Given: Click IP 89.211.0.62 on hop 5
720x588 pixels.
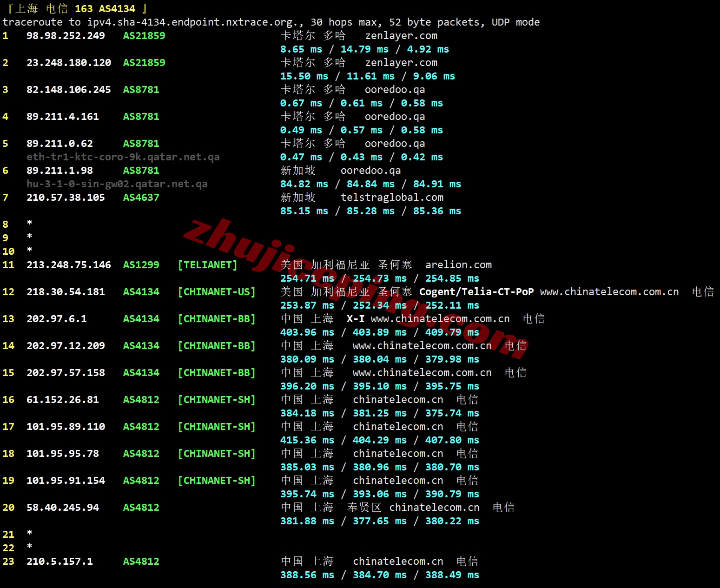Looking at the screenshot, I should 59,144.
